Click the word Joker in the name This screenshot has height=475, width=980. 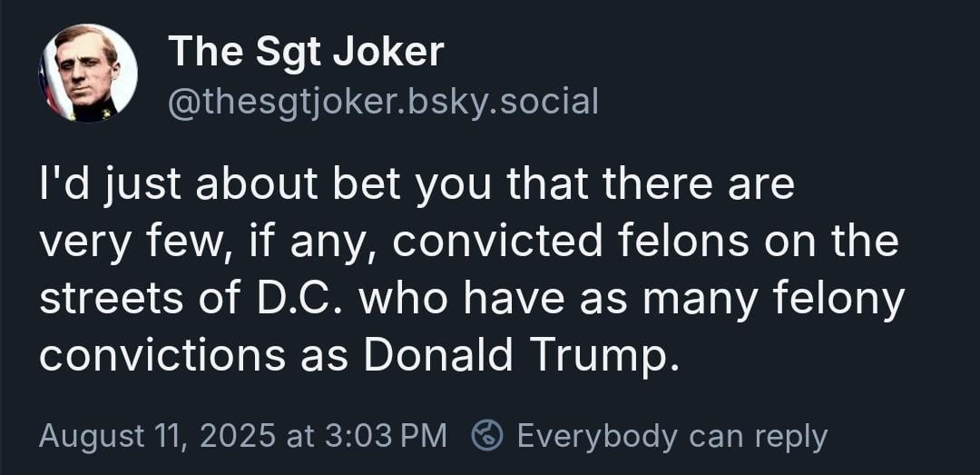coord(387,52)
